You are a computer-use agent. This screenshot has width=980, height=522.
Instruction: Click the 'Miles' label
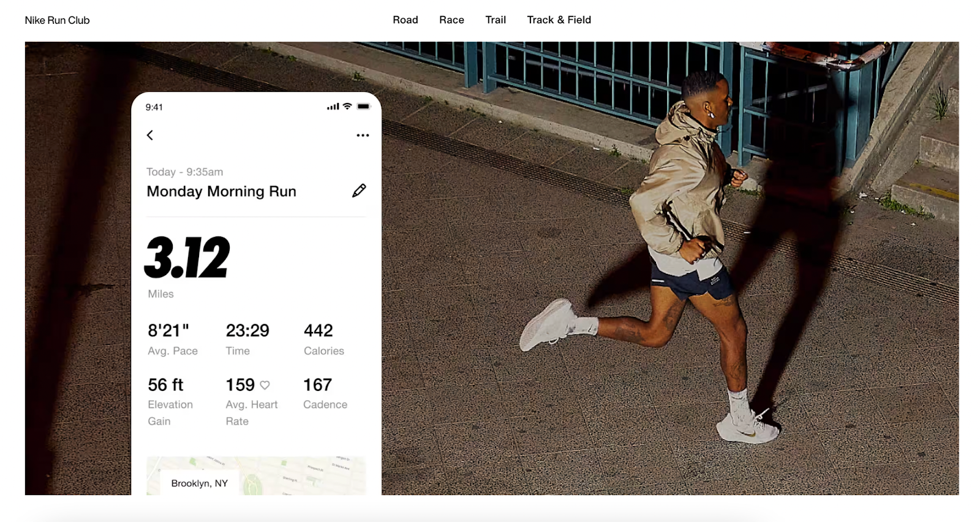[x=160, y=294]
